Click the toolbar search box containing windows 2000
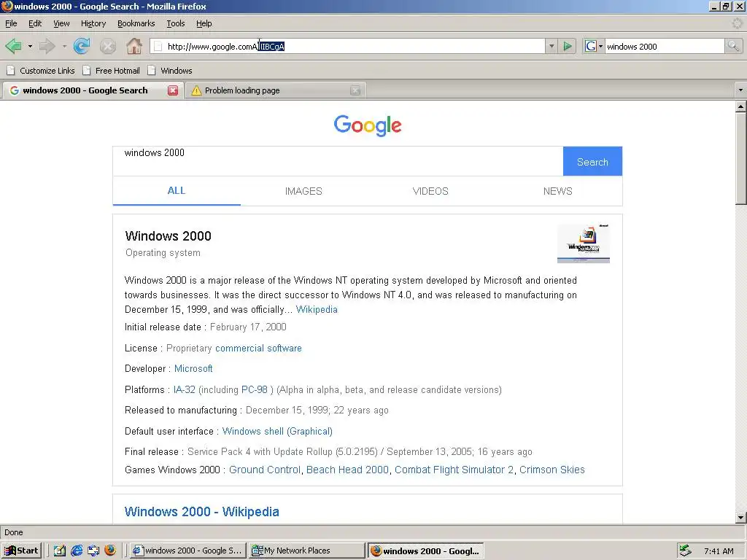The image size is (747, 560). pyautogui.click(x=665, y=46)
